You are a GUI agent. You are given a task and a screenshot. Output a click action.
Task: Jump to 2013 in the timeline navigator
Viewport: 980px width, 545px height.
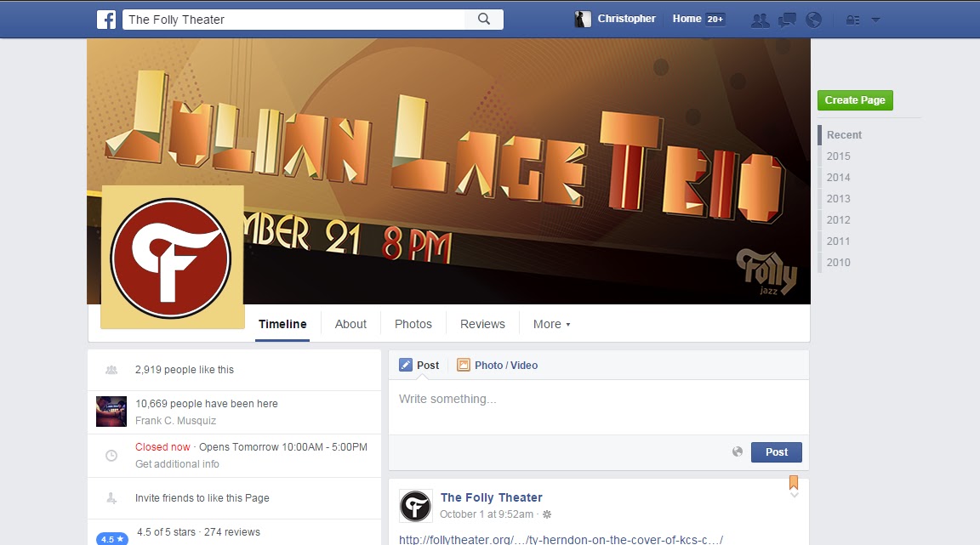click(838, 199)
